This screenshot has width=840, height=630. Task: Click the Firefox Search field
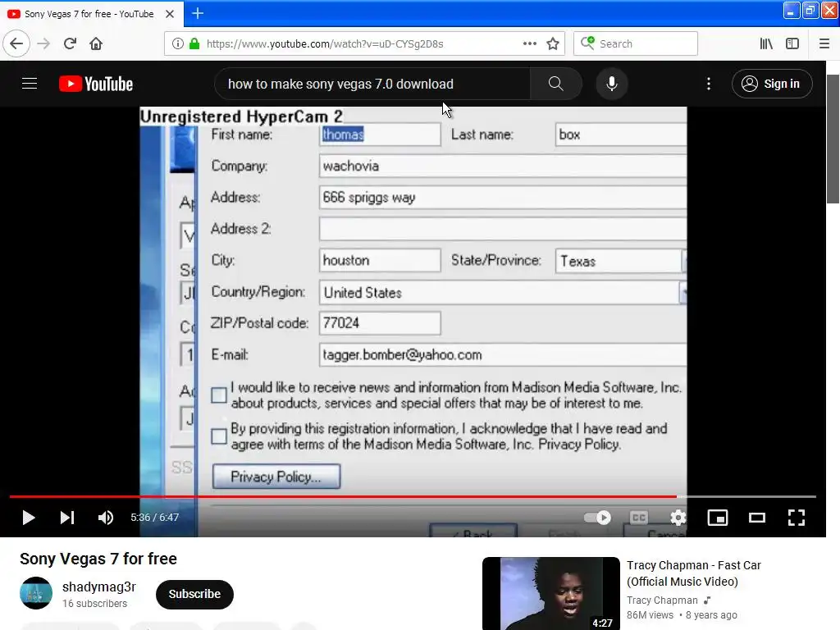click(x=636, y=44)
